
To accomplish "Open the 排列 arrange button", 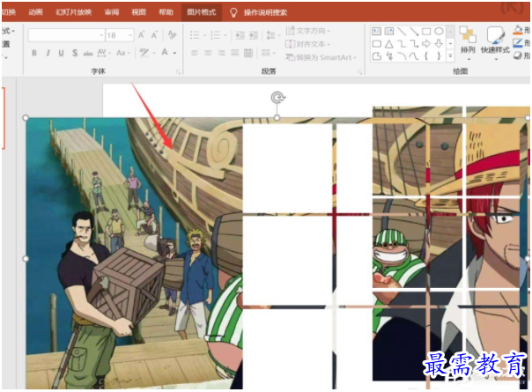I will click(x=468, y=43).
